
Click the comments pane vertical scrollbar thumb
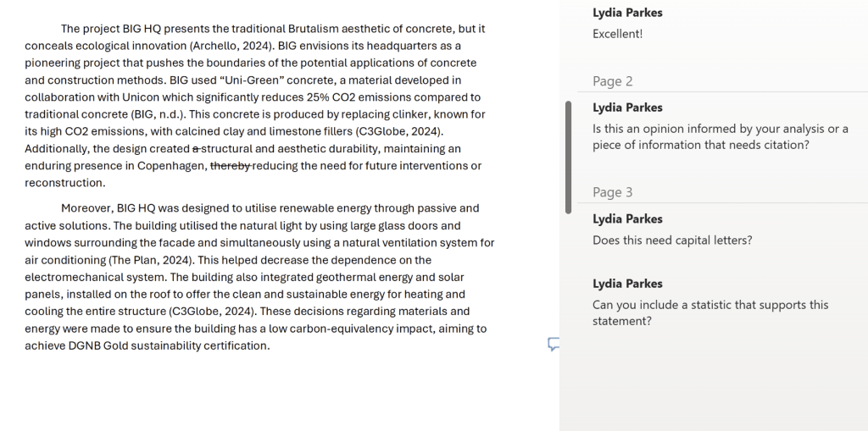click(x=568, y=157)
